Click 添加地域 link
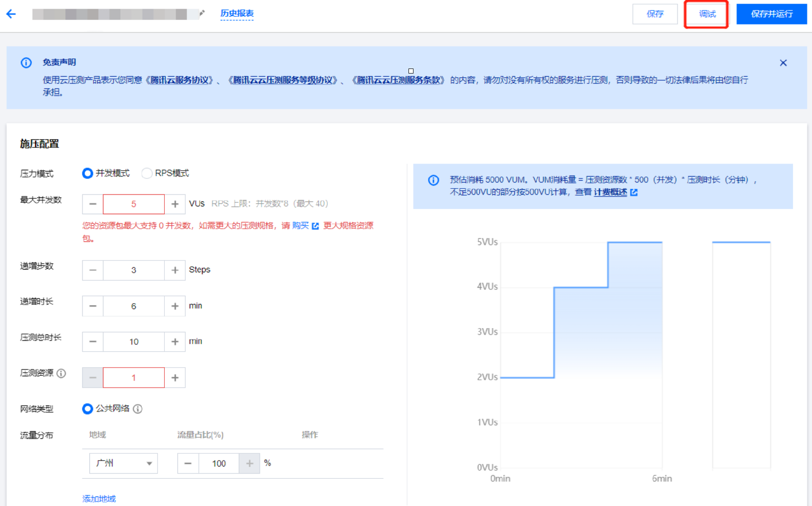812x506 pixels. tap(99, 499)
